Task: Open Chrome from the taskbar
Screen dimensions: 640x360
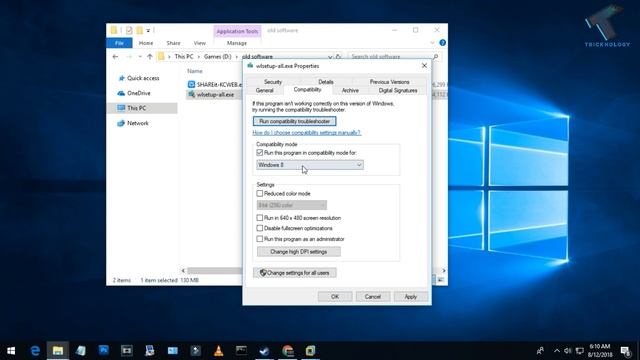Action: (x=288, y=351)
